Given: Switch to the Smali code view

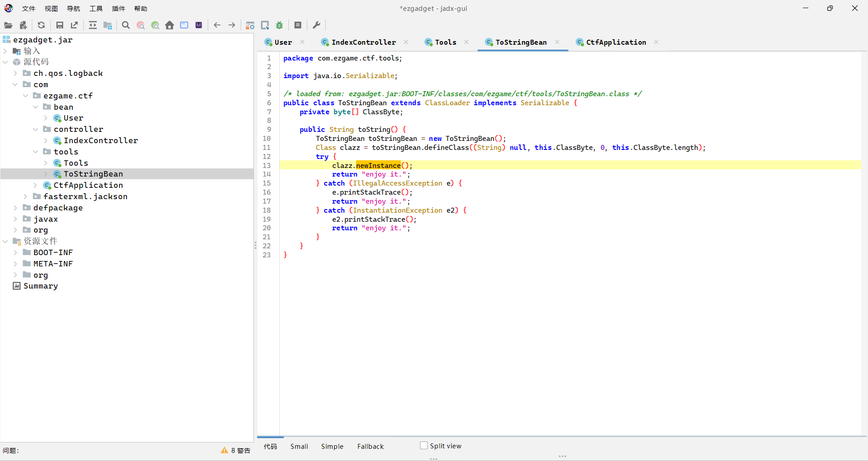Looking at the screenshot, I should (x=299, y=446).
